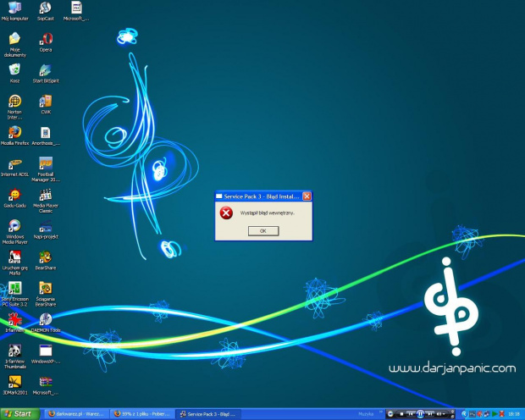Skip to previous track in taskbar player
Screen dimensions: 525x420
pyautogui.click(x=411, y=414)
